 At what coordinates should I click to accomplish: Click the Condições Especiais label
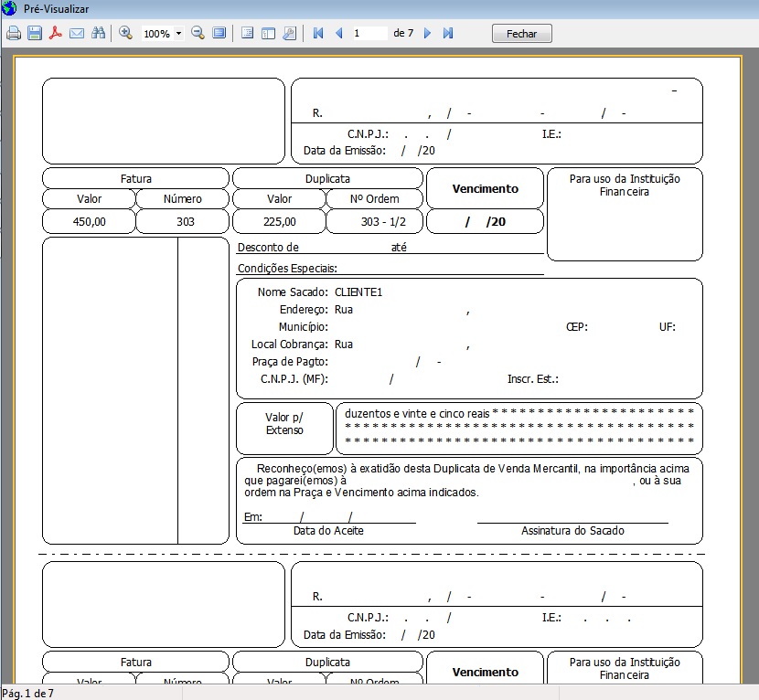[x=287, y=269]
